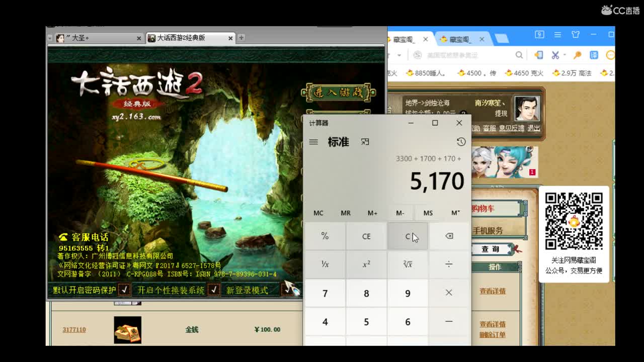Viewport: 644px width, 362px height.
Task: Open the 2.9万 高法 bookmark
Action: pyautogui.click(x=572, y=73)
